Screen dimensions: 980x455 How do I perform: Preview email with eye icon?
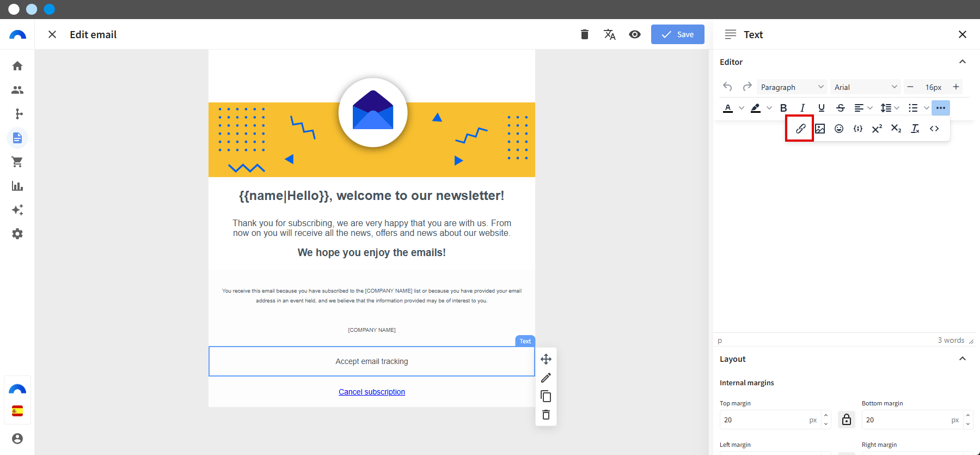635,34
